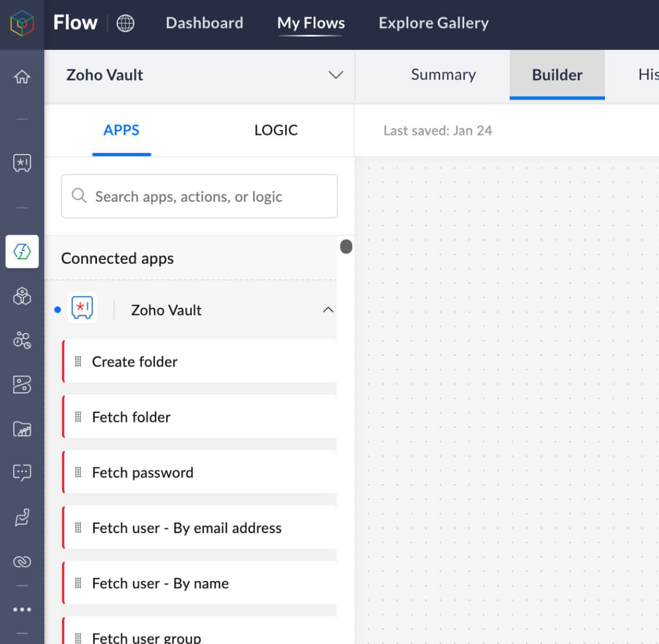Switch to the Builder tab
Viewport: 659px width, 644px height.
pos(557,75)
